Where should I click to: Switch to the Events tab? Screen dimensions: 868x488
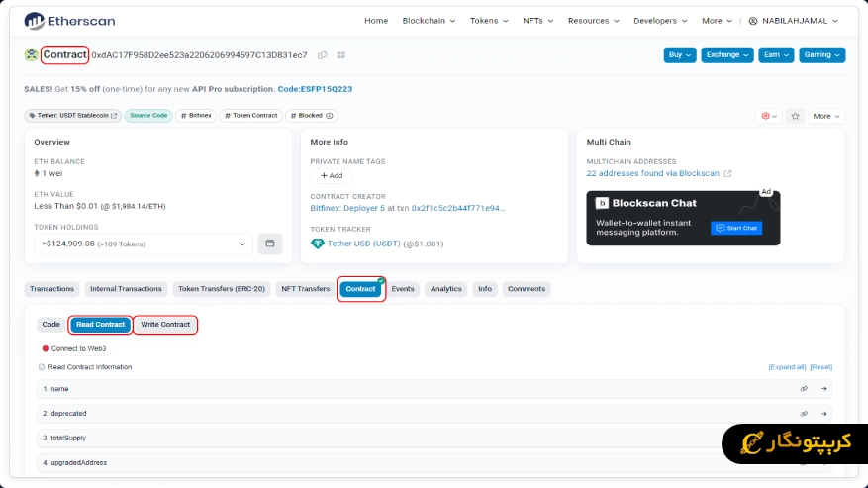pyautogui.click(x=403, y=289)
